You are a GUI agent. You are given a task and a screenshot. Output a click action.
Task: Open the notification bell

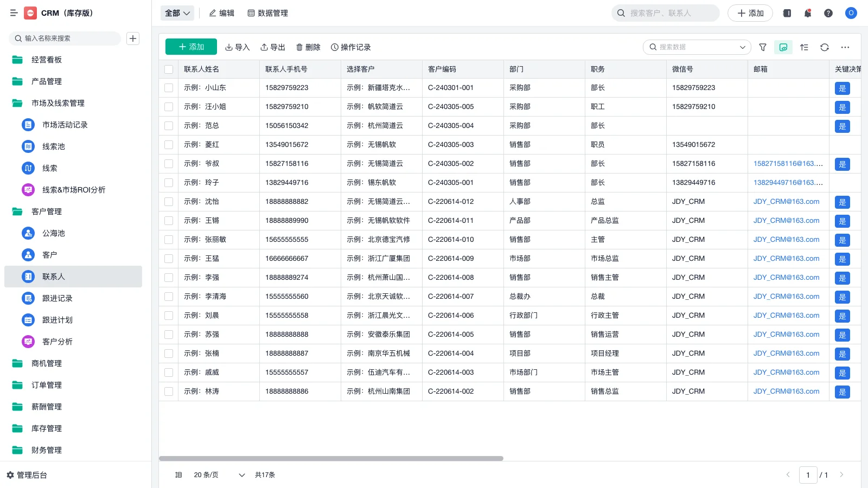pyautogui.click(x=807, y=13)
